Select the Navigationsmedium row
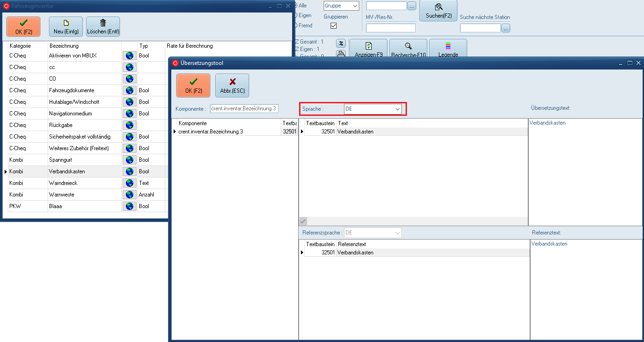This screenshot has width=644, height=342. (x=86, y=114)
